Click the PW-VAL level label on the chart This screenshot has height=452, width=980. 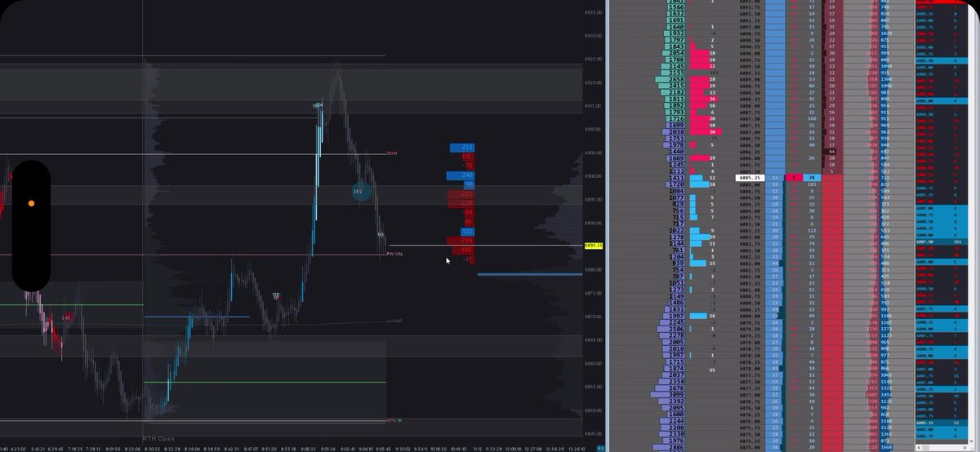[x=395, y=254]
